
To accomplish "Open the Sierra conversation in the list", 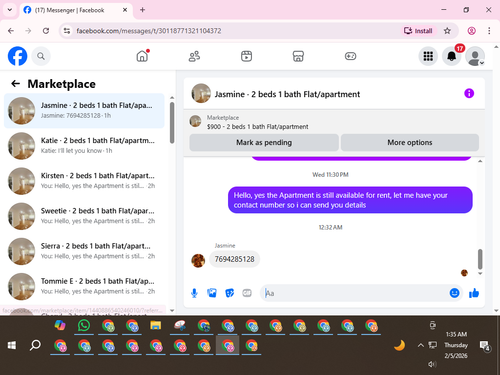I will coord(84,251).
